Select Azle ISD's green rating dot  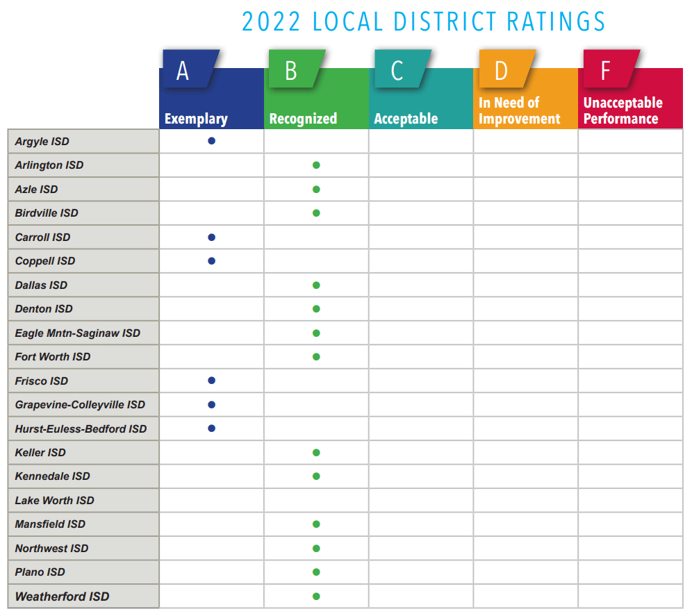316,190
